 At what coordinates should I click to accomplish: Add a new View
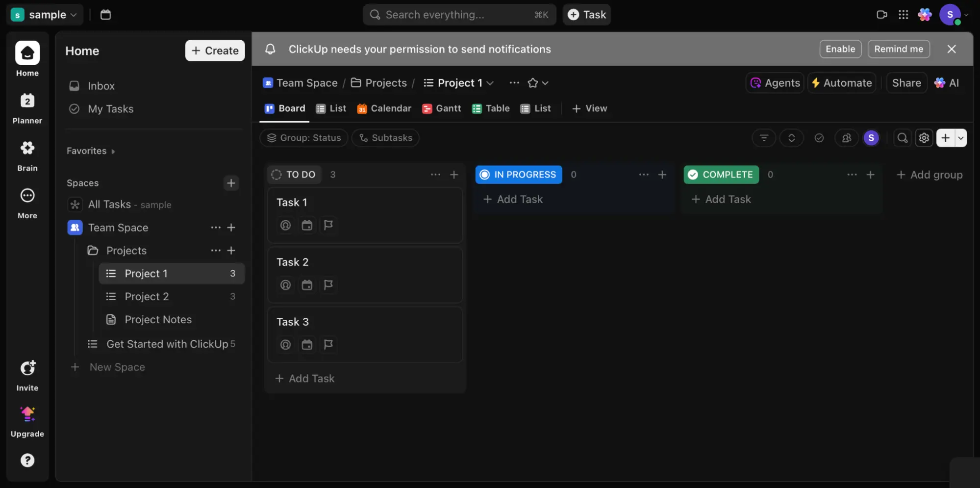(590, 108)
